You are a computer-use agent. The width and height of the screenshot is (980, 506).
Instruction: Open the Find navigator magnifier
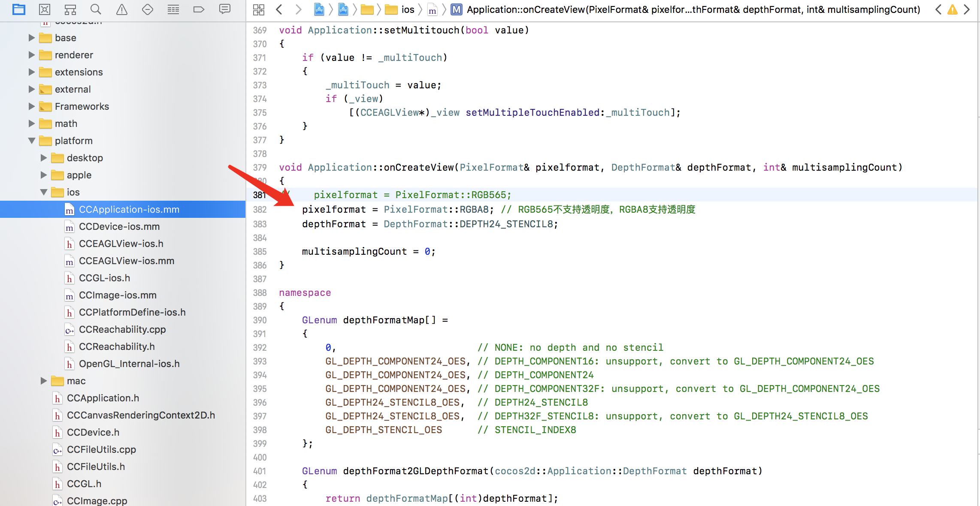[x=96, y=9]
